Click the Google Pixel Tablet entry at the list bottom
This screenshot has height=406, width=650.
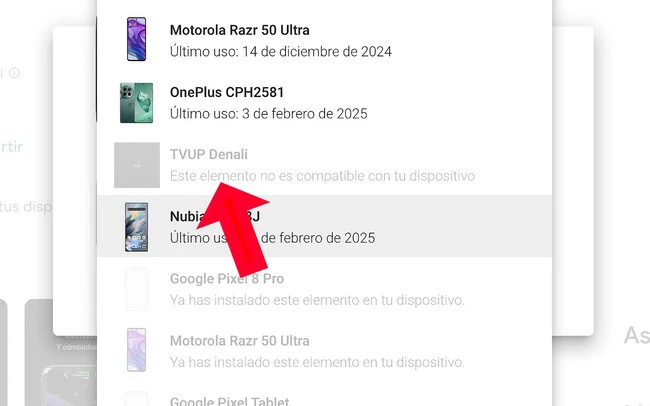coord(229,401)
